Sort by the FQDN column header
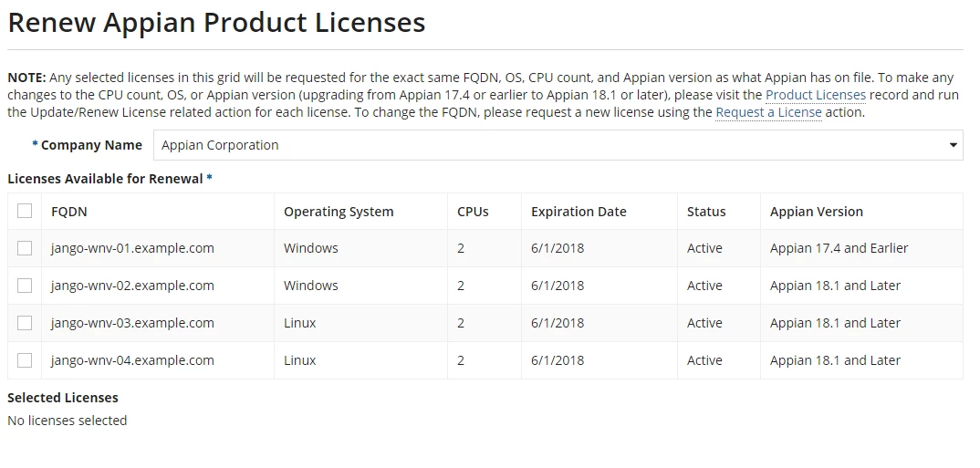980x468 pixels. point(68,212)
